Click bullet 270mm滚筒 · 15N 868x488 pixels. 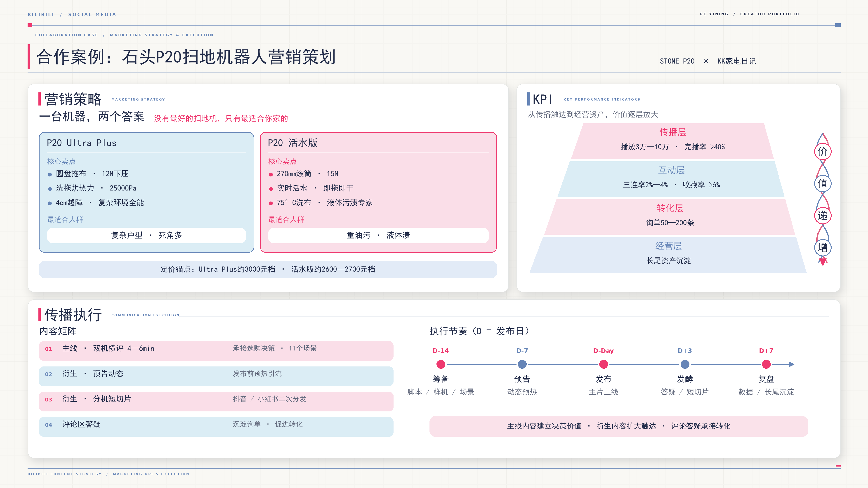304,174
